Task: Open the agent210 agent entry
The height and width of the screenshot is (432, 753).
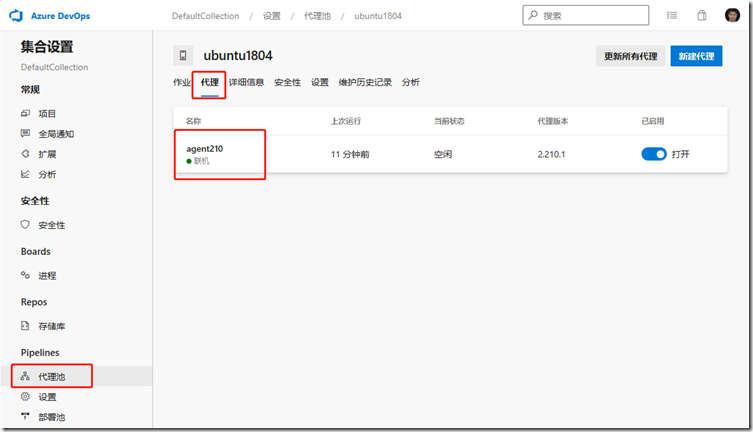Action: 205,149
